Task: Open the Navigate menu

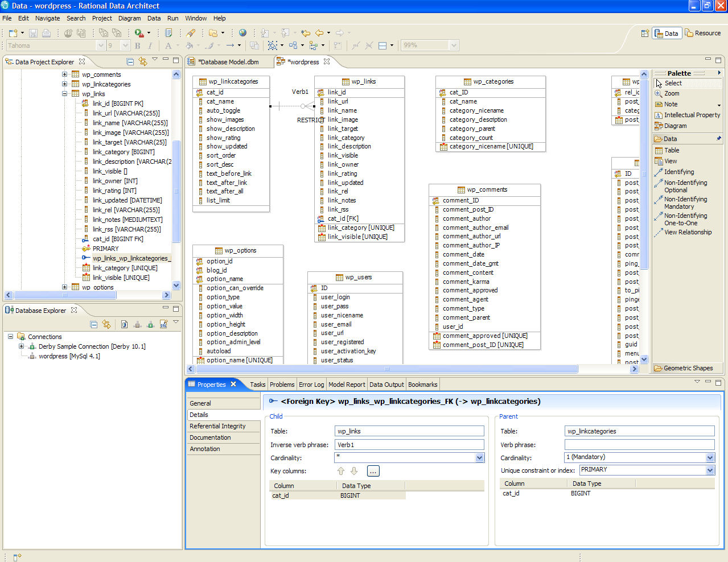Action: pyautogui.click(x=47, y=18)
